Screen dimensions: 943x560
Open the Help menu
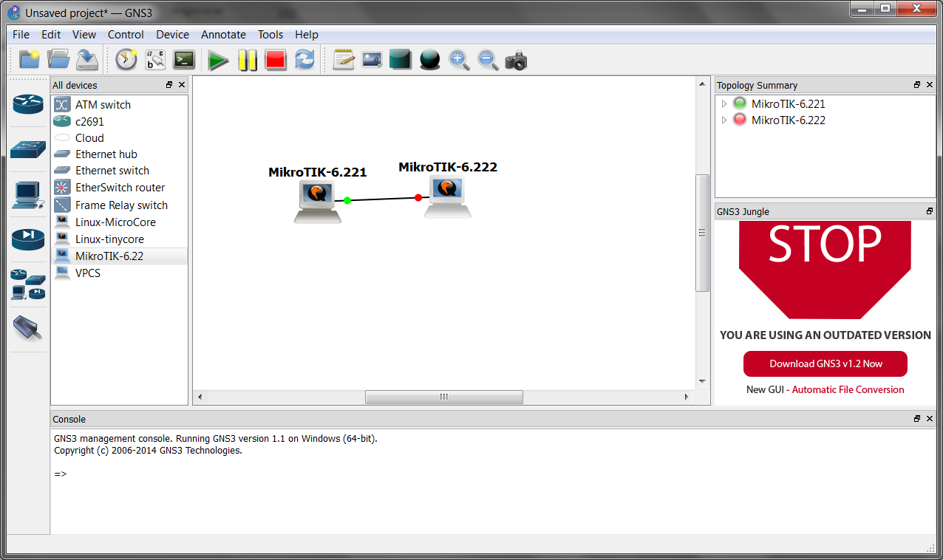click(x=307, y=34)
